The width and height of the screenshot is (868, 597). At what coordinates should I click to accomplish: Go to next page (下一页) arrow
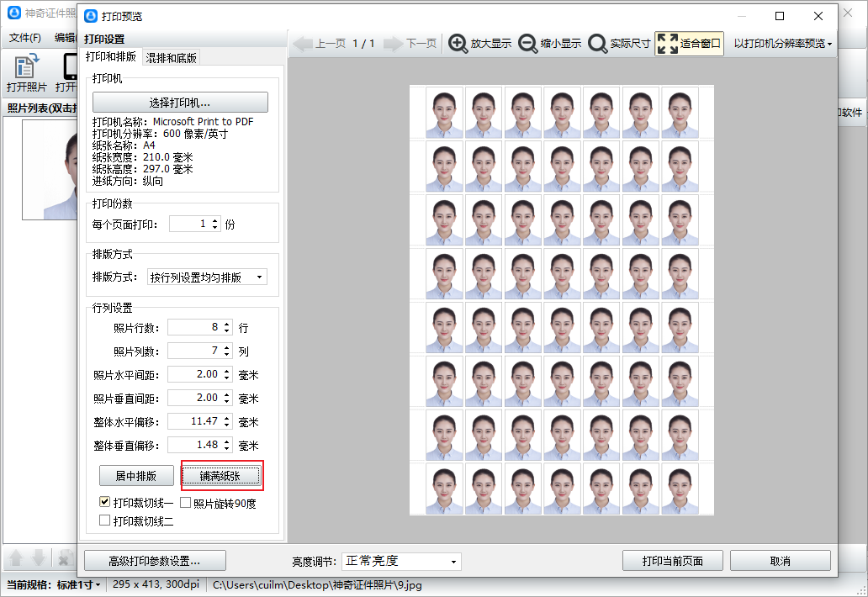coord(394,44)
